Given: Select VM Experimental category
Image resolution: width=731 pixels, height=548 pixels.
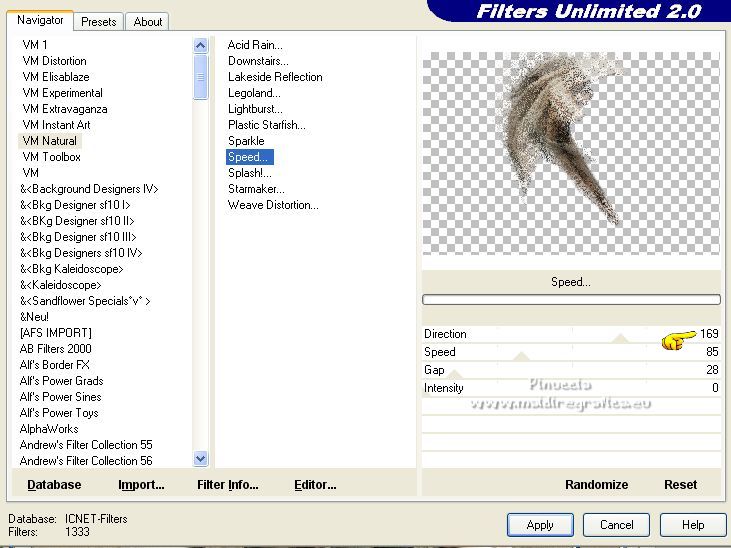Looking at the screenshot, I should [62, 93].
